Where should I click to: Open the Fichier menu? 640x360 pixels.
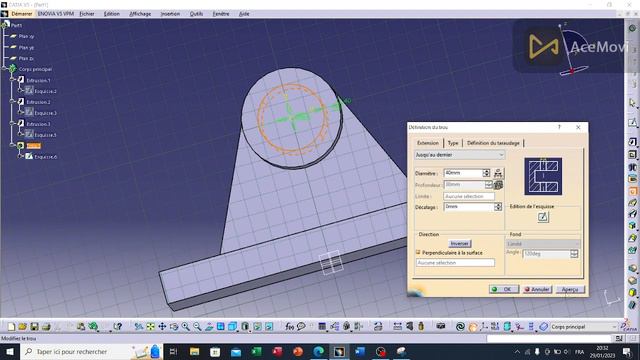(87, 14)
